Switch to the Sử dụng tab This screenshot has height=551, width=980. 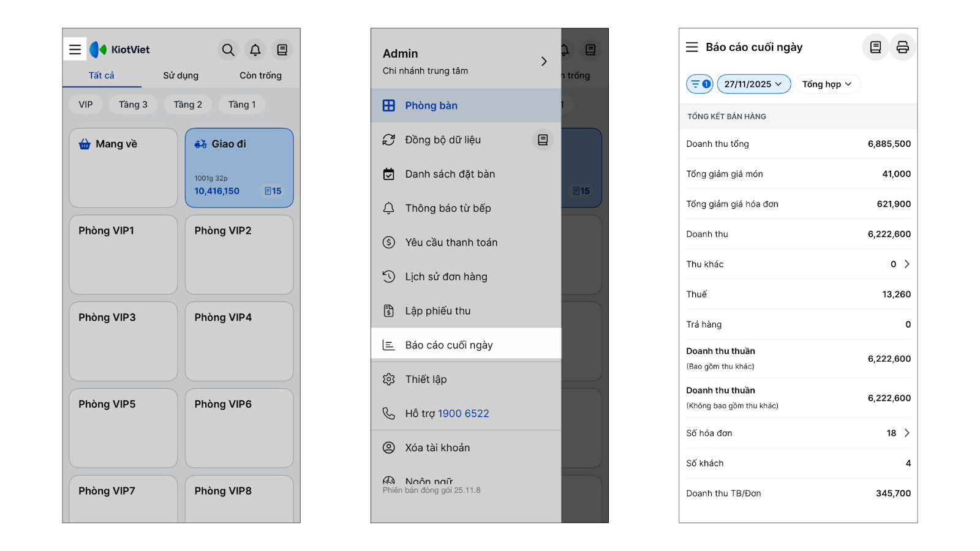181,75
